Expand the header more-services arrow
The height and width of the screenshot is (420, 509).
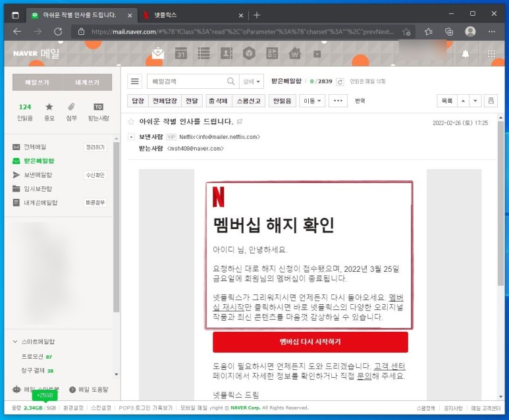(317, 54)
